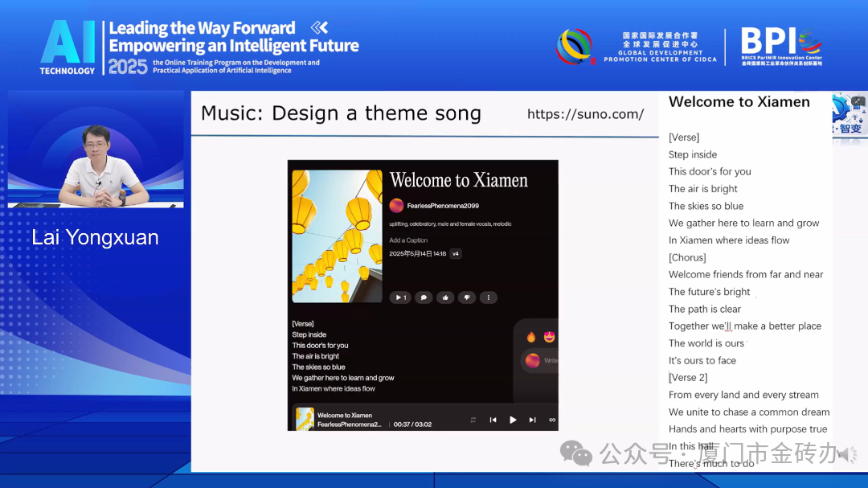Click the speaker icon at the bottom right

[847, 455]
